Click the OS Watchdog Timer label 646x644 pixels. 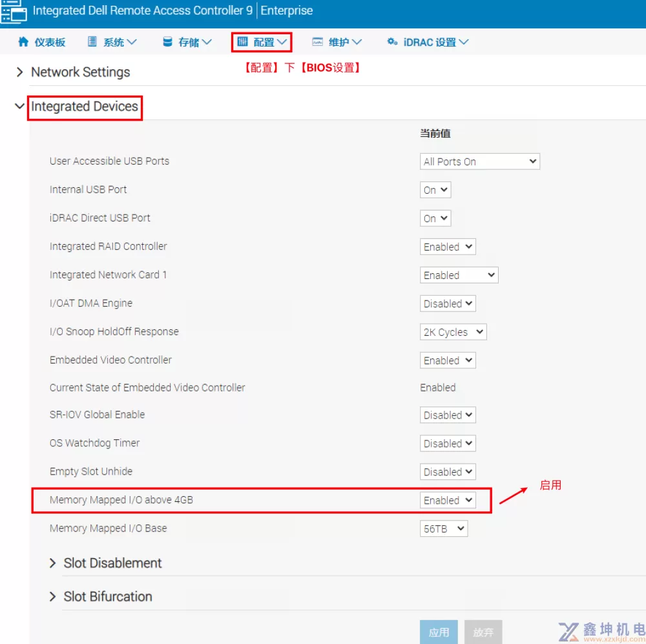(94, 443)
